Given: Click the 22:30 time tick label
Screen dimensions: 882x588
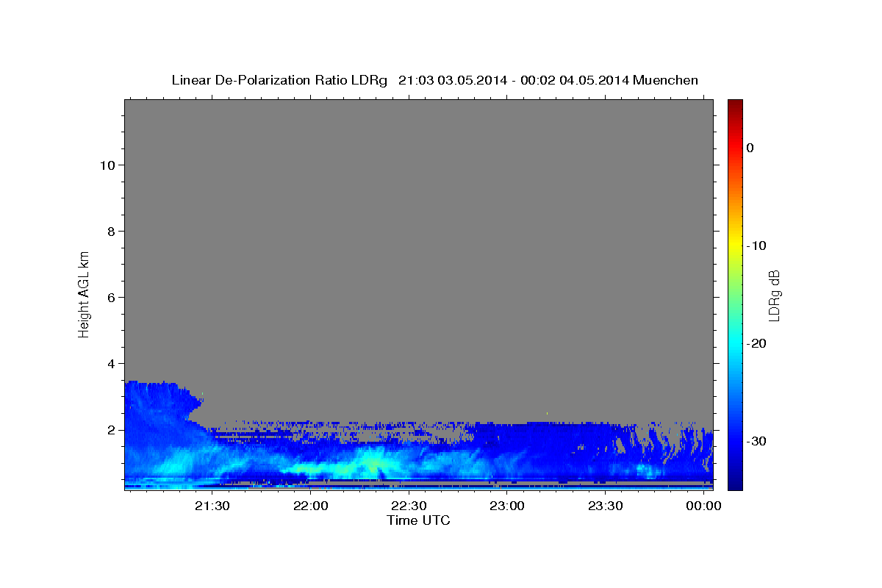Looking at the screenshot, I should click(409, 506).
